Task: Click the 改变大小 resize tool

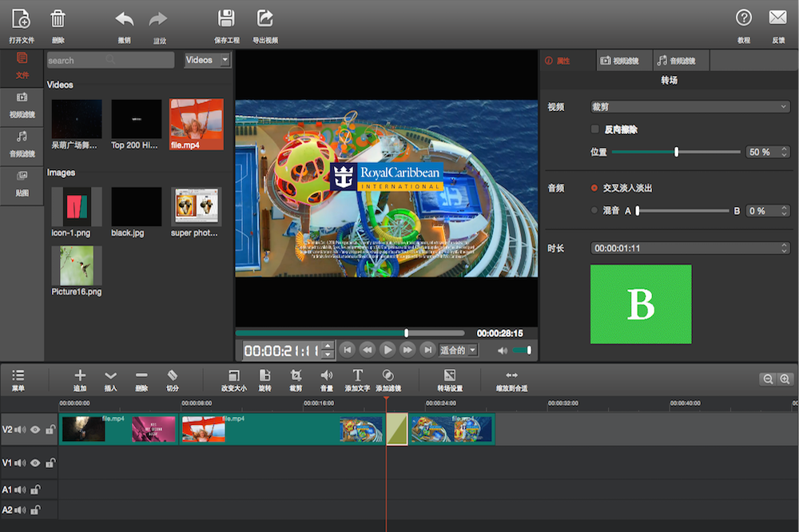Action: click(x=234, y=375)
